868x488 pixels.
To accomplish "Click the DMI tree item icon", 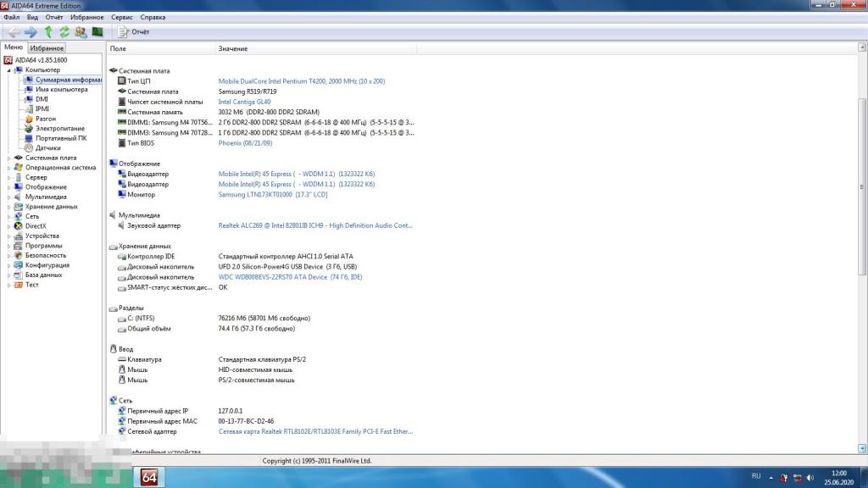I will click(29, 99).
